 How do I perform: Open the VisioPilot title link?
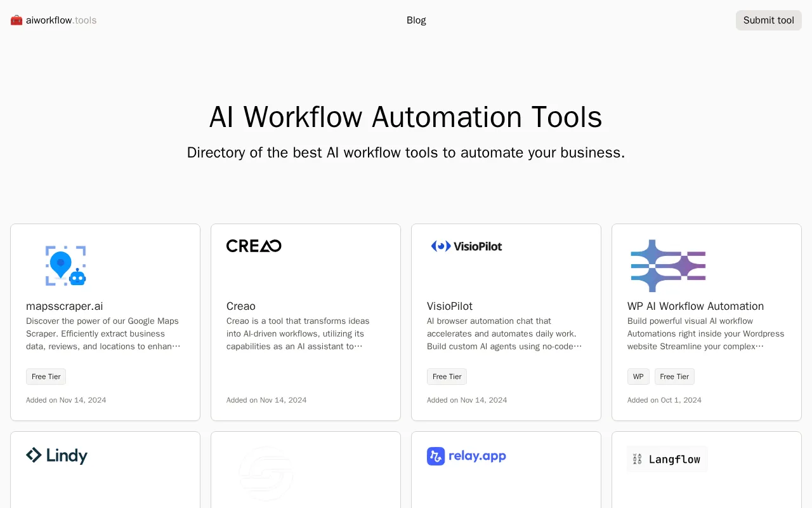[x=450, y=306]
